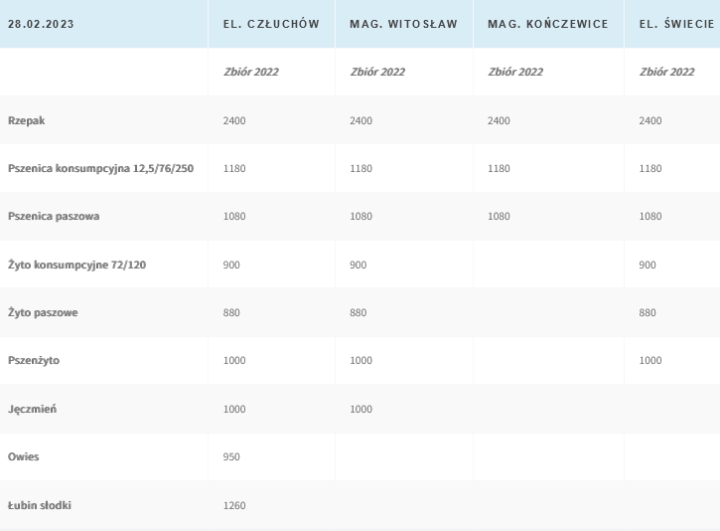The image size is (720, 531).
Task: Select the EL. CZŁUCHÓW column header
Action: pos(271,23)
